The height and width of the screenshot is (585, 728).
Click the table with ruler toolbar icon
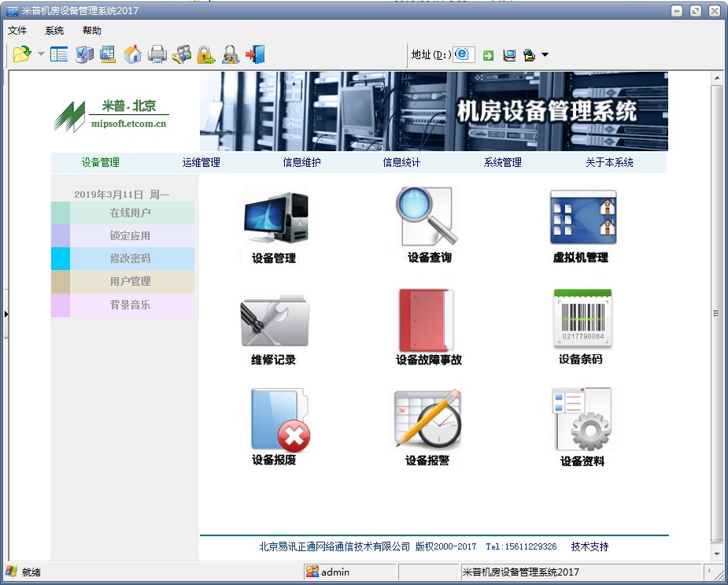108,54
